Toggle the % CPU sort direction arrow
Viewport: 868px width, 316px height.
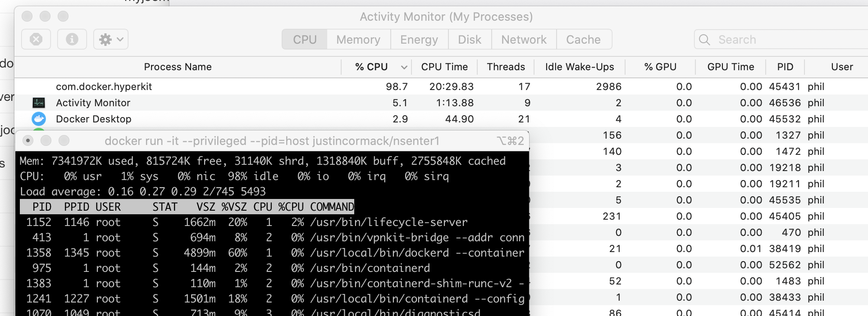point(404,68)
